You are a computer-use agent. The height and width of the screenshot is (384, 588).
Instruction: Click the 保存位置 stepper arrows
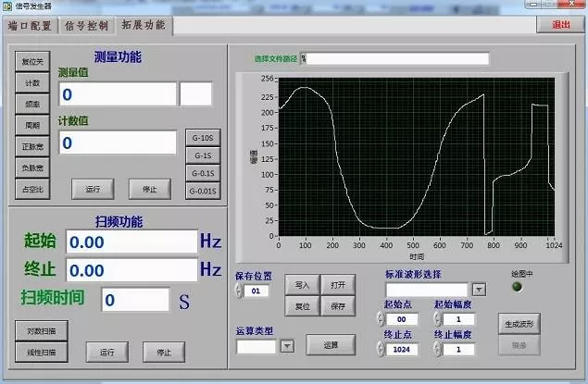(x=240, y=291)
